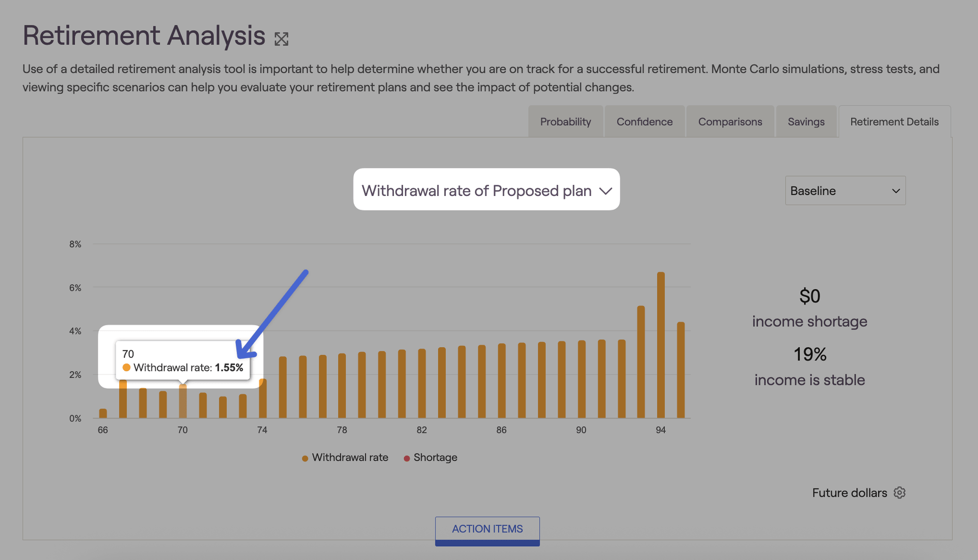Viewport: 978px width, 560px height.
Task: Click the orange Withdrawal rate legend dot
Action: 305,458
